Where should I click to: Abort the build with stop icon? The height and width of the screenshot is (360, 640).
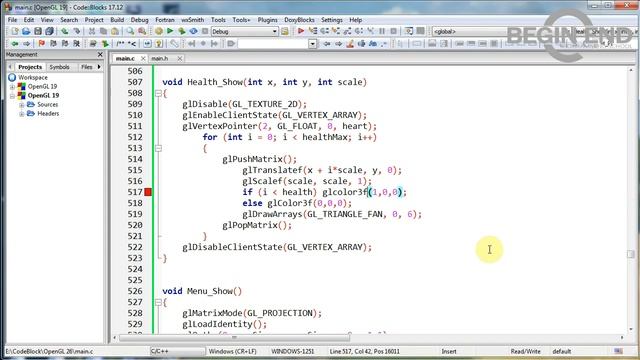205,31
